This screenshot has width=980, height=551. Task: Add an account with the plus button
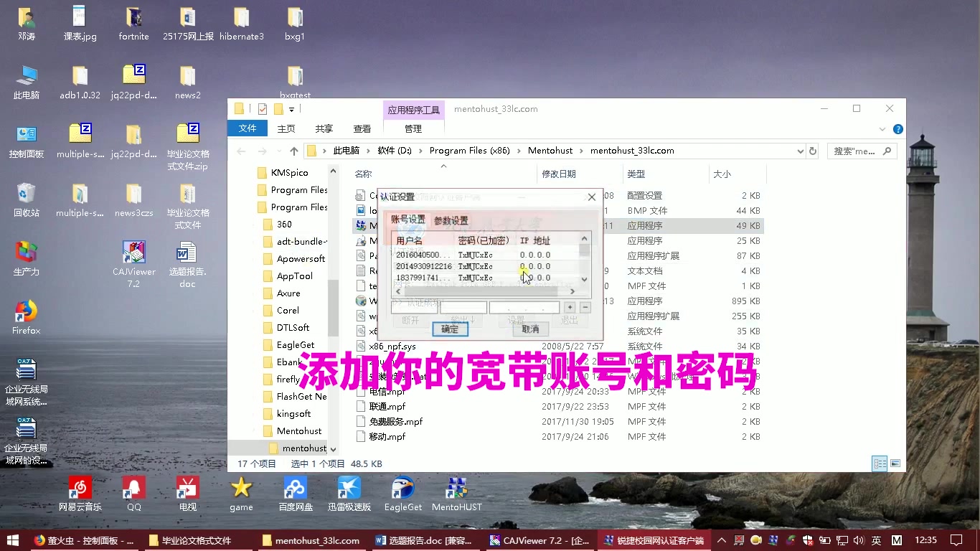(570, 308)
